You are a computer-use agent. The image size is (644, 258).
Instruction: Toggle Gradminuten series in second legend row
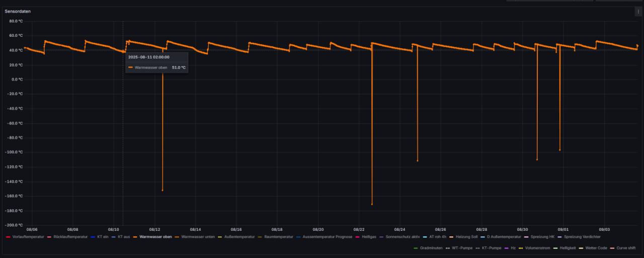(x=431, y=248)
